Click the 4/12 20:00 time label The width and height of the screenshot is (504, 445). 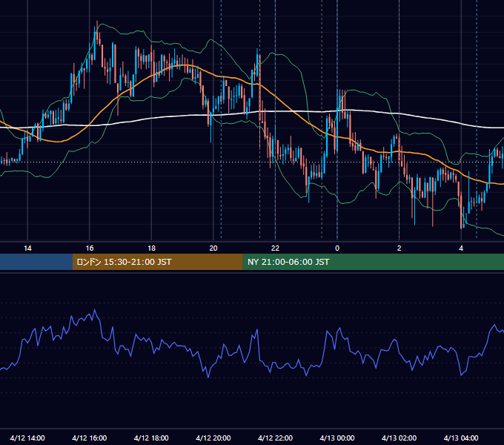click(213, 438)
